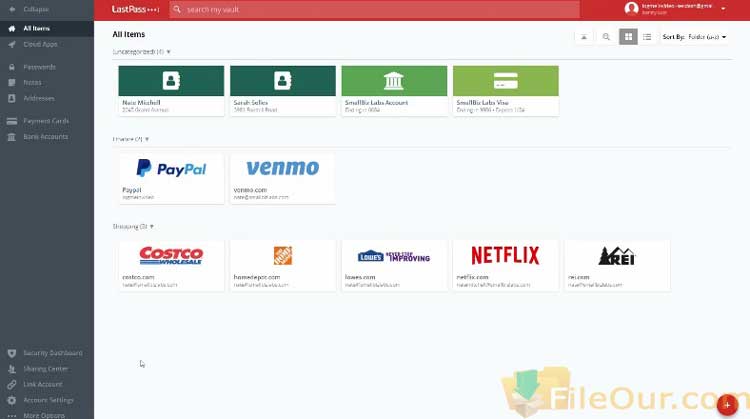Click the Passwords lock icon
The width and height of the screenshot is (750, 419).
(12, 67)
